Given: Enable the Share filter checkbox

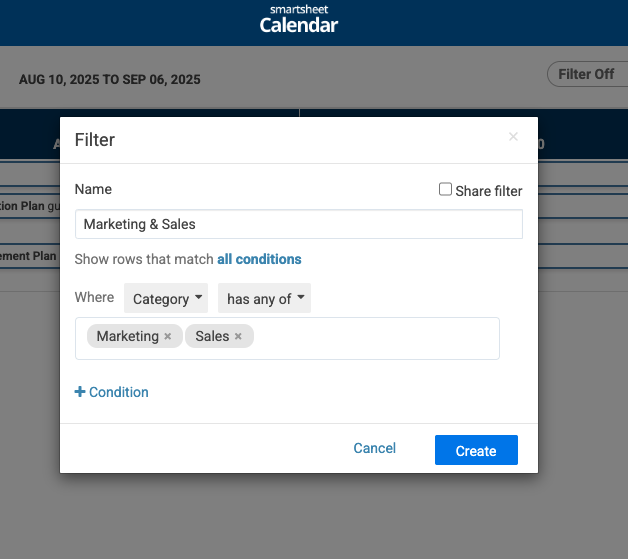Looking at the screenshot, I should (x=445, y=189).
